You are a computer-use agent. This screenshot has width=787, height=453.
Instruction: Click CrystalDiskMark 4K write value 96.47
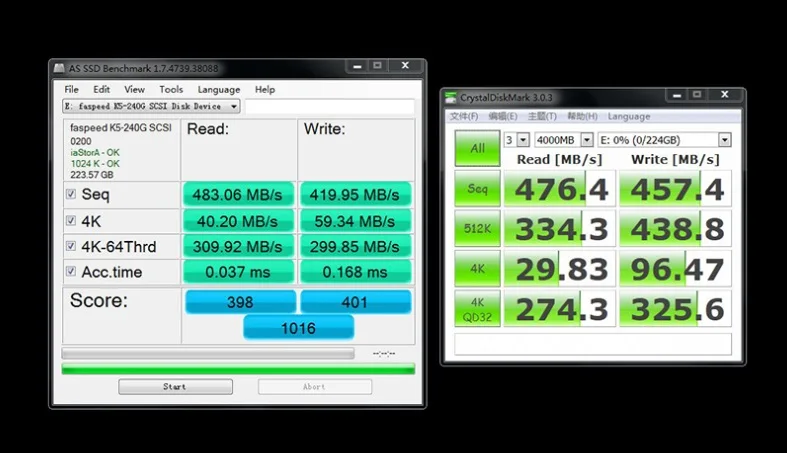point(676,269)
